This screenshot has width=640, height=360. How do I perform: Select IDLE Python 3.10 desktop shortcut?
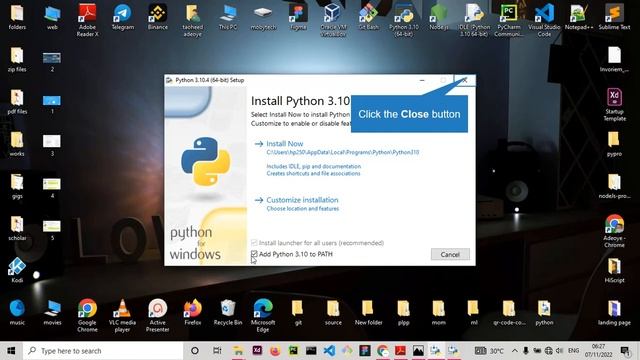point(473,20)
